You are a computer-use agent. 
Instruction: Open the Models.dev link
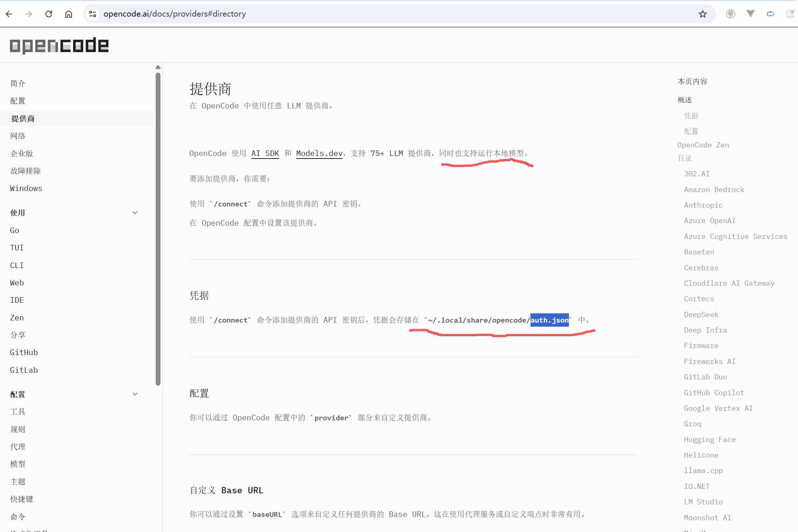click(319, 153)
